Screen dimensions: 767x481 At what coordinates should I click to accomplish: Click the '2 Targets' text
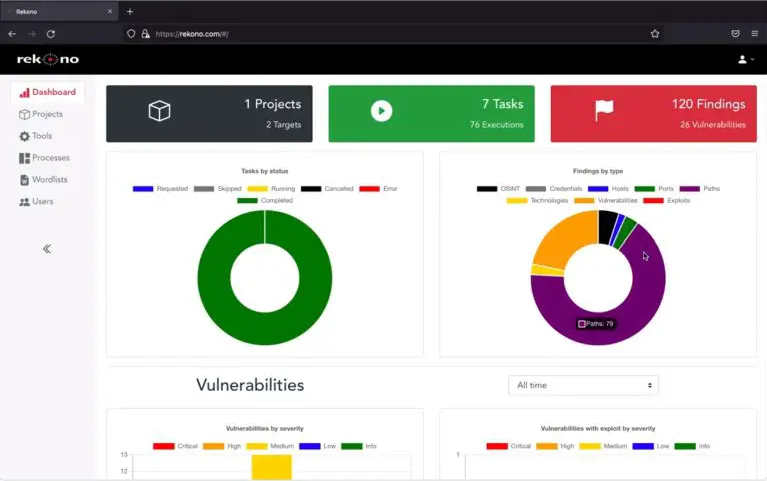(x=284, y=125)
